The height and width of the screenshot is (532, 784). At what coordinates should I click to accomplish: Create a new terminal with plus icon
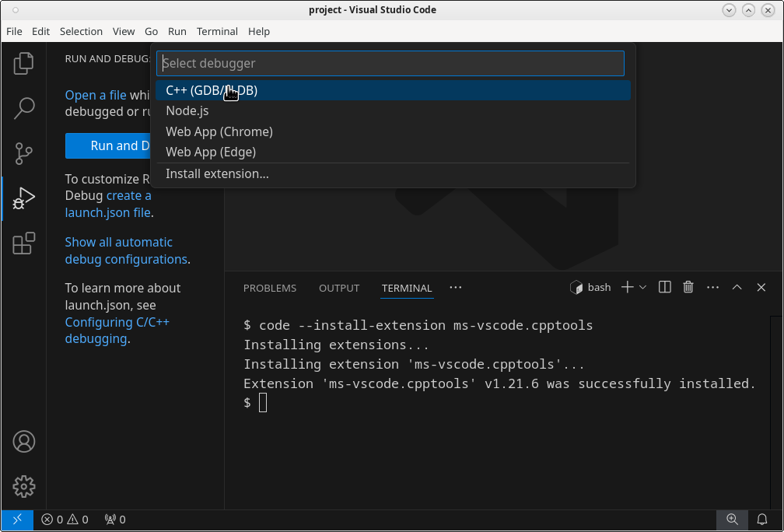coord(627,288)
